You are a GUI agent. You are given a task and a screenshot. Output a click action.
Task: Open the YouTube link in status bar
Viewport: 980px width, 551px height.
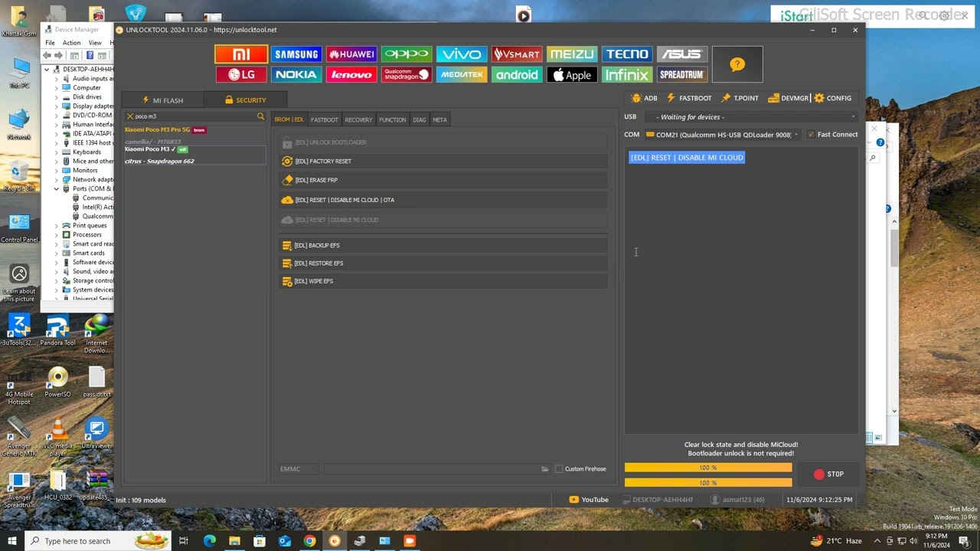coord(589,500)
